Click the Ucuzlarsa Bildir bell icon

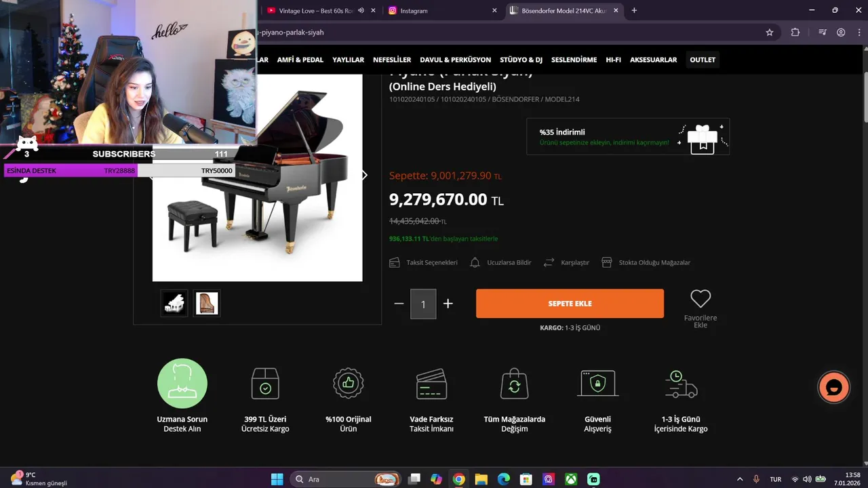pyautogui.click(x=475, y=262)
